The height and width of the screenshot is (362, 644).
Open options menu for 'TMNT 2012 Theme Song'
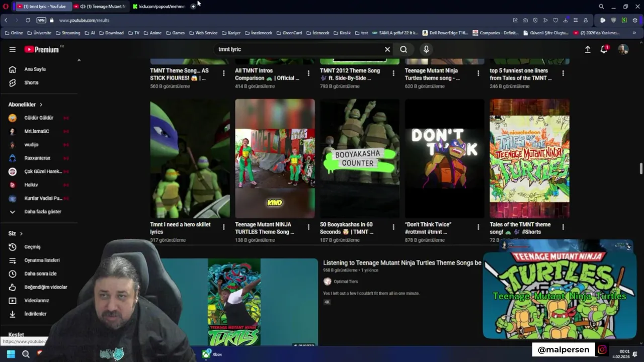pyautogui.click(x=393, y=73)
